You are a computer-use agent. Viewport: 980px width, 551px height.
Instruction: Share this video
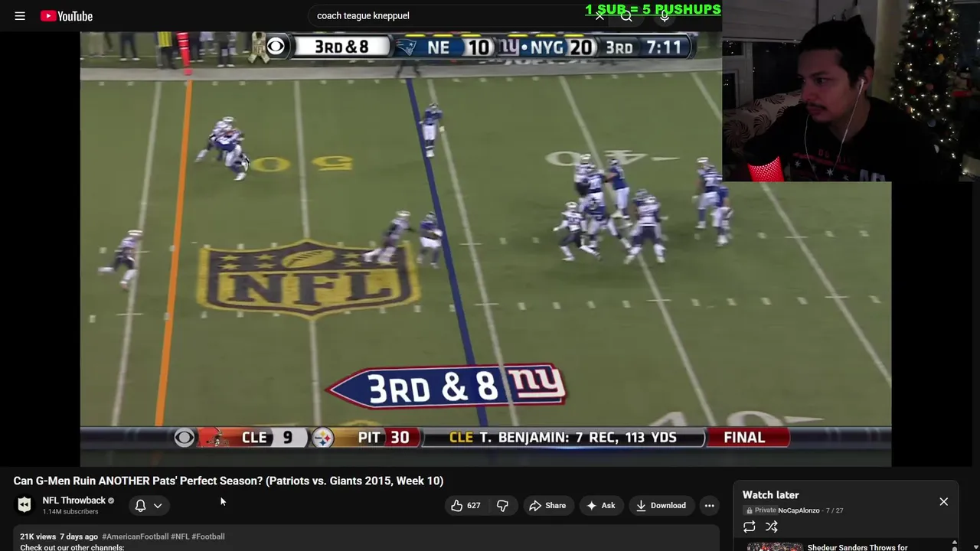coord(547,505)
